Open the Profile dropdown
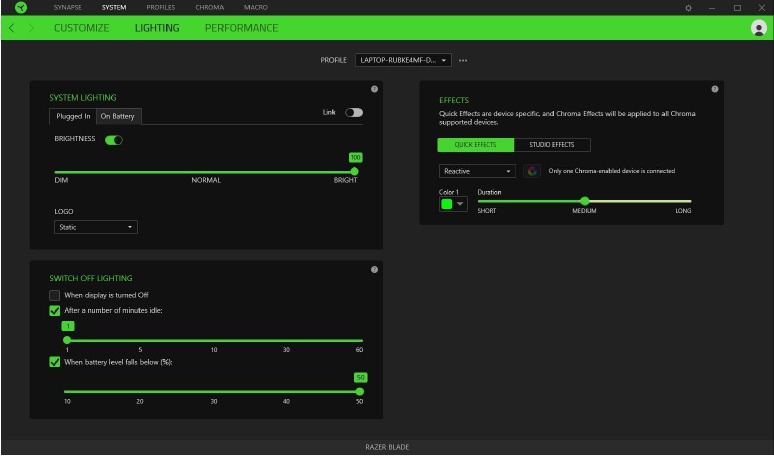774x457 pixels. coord(403,60)
